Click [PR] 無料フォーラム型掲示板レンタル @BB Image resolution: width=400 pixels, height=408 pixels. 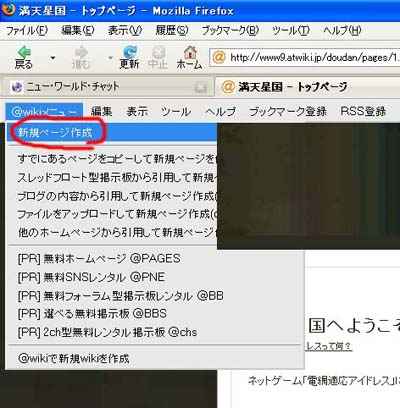[121, 296]
